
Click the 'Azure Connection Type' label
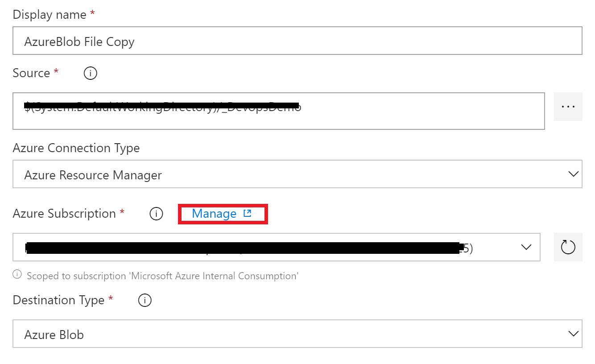tap(76, 148)
